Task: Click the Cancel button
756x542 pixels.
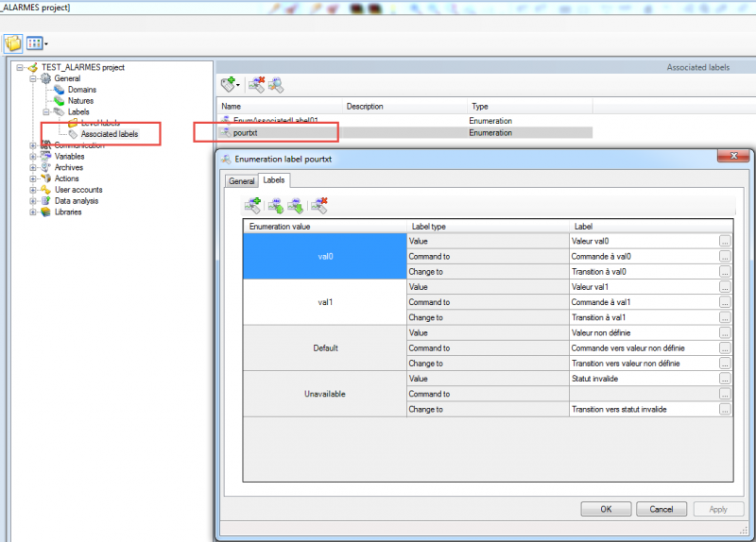Action: pos(661,509)
